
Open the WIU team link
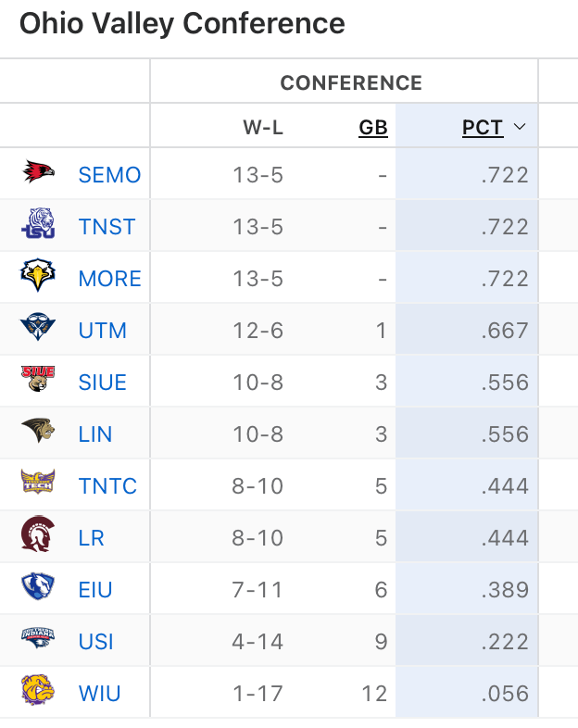click(x=100, y=694)
